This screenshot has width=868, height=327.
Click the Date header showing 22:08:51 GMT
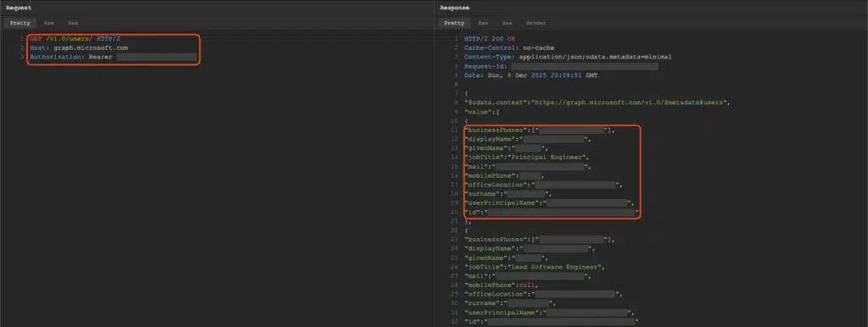coord(531,75)
